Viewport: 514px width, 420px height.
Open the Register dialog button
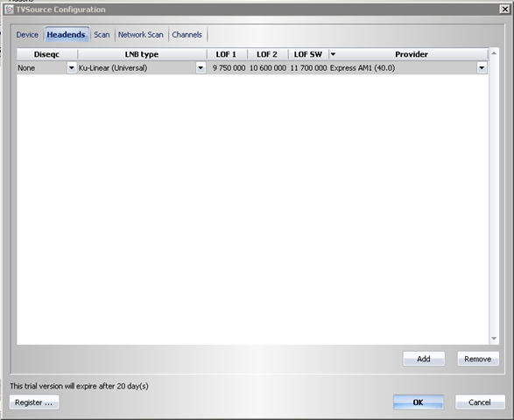[34, 402]
